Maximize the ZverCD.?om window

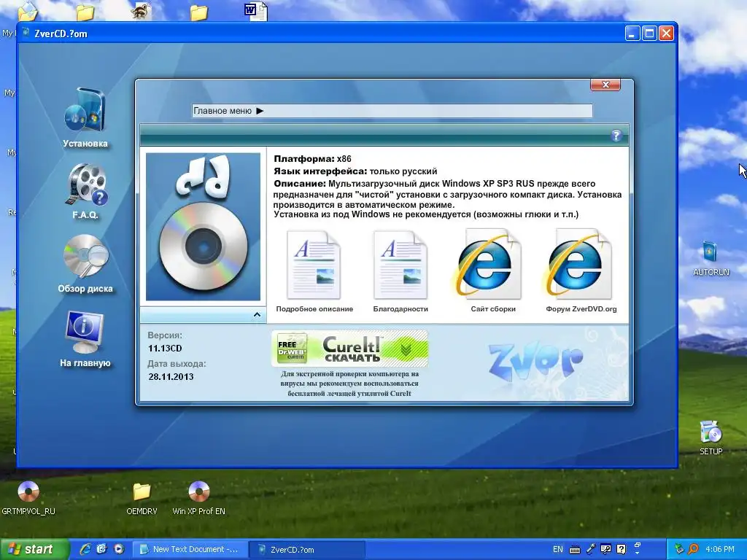[649, 34]
